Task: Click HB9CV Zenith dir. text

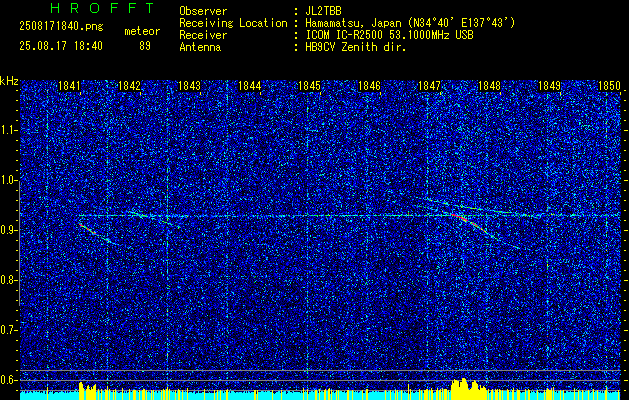Action: (x=356, y=47)
